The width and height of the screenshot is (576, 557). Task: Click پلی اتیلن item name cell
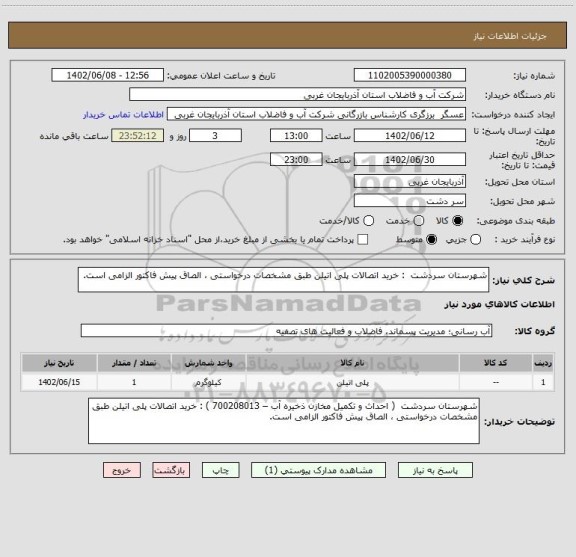pos(352,382)
